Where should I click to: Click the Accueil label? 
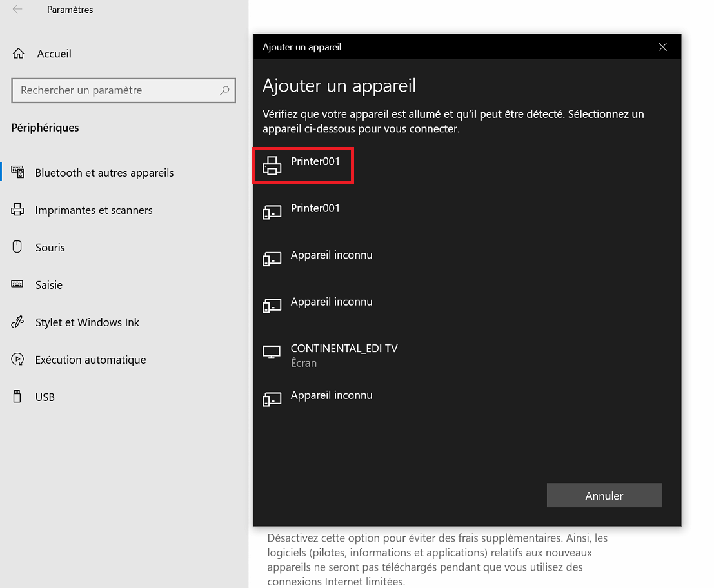(54, 54)
